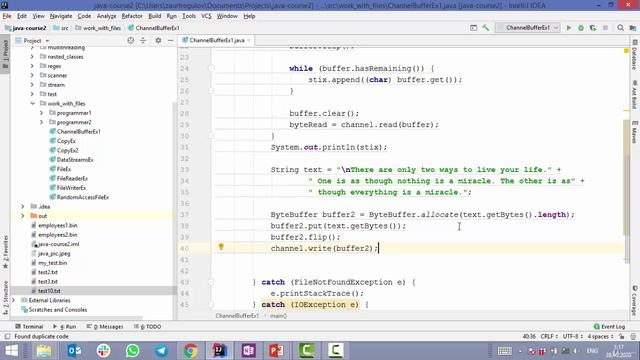Expand the regex package
Screen dimensions: 640x360
(32, 66)
